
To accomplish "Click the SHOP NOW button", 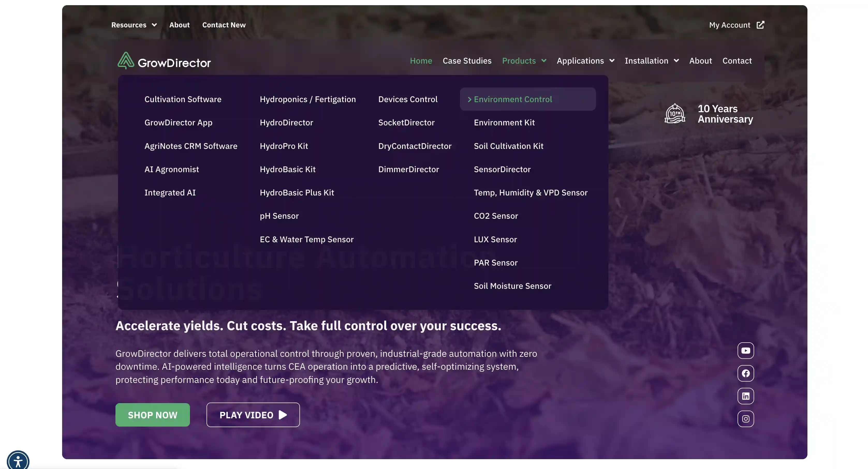I will pyautogui.click(x=153, y=414).
